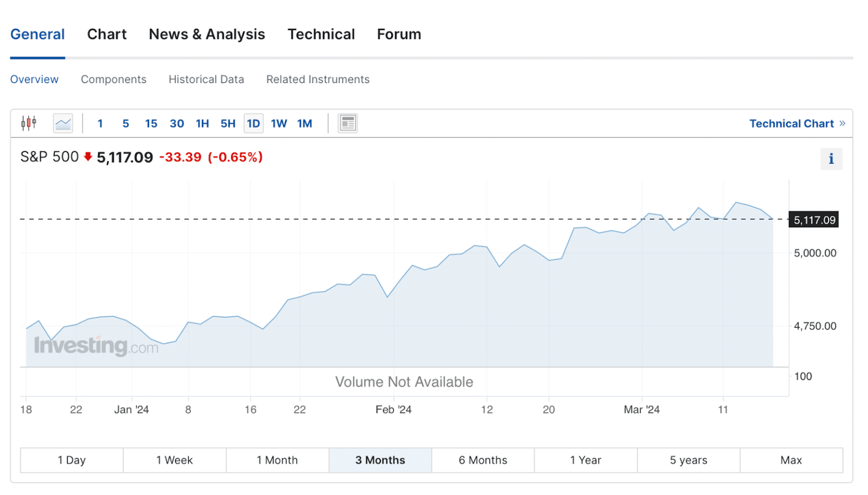Toggle the 15-minute chart interval
Screen dimensions: 868x495
(x=151, y=123)
